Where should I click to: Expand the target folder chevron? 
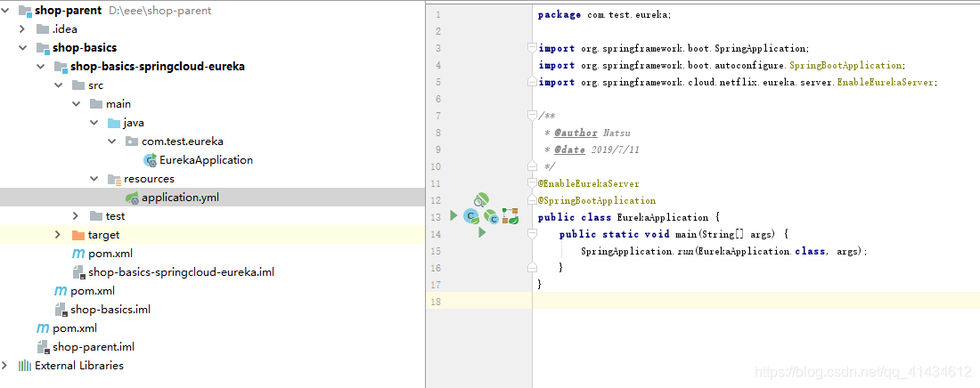pos(58,235)
